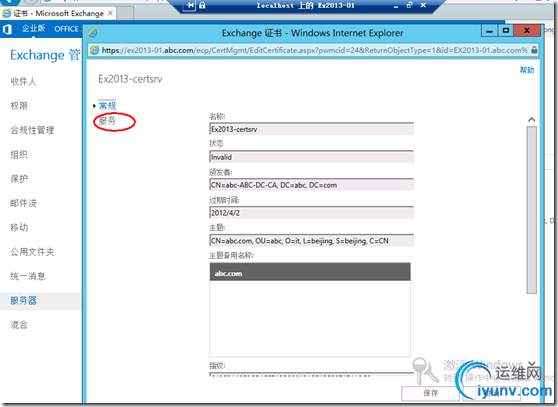Open 混合 (Hybrid) in the Exchange sidebar
Image resolution: width=558 pixels, height=407 pixels.
[19, 325]
